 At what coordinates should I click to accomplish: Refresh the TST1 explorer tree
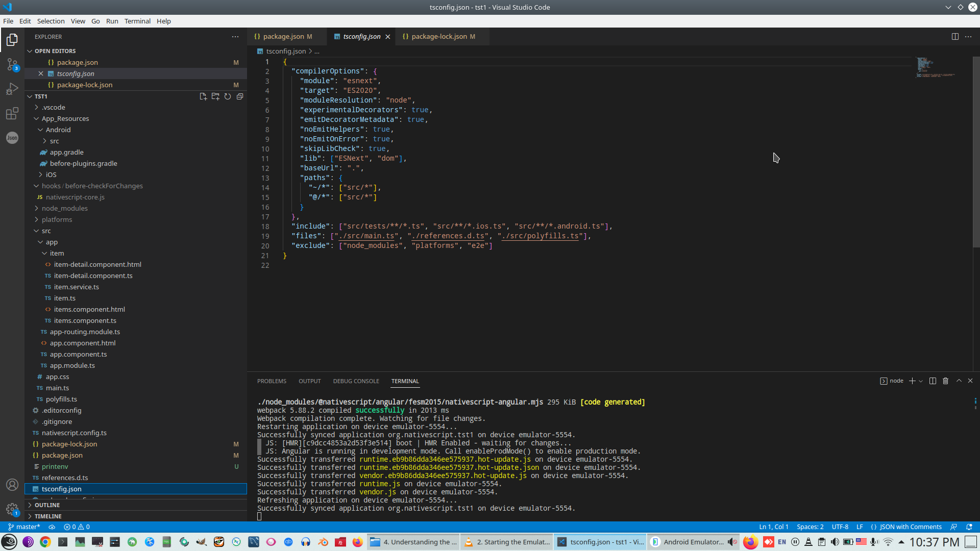click(x=228, y=96)
